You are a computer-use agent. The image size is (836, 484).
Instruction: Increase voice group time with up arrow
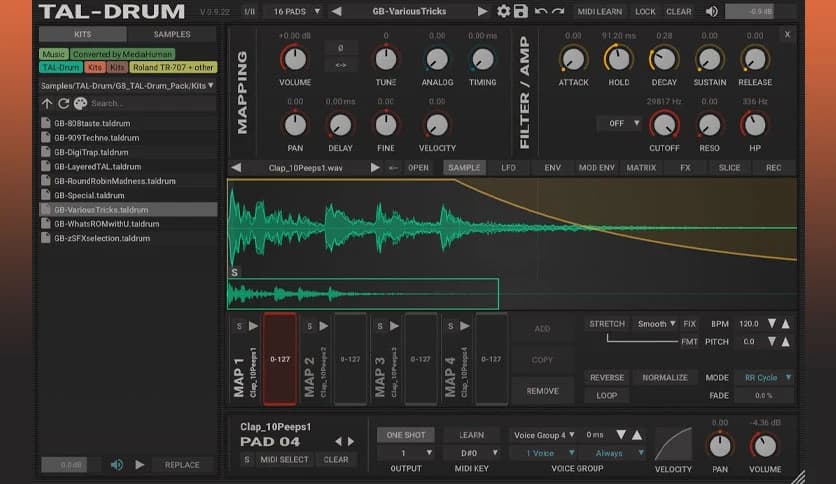click(x=637, y=435)
